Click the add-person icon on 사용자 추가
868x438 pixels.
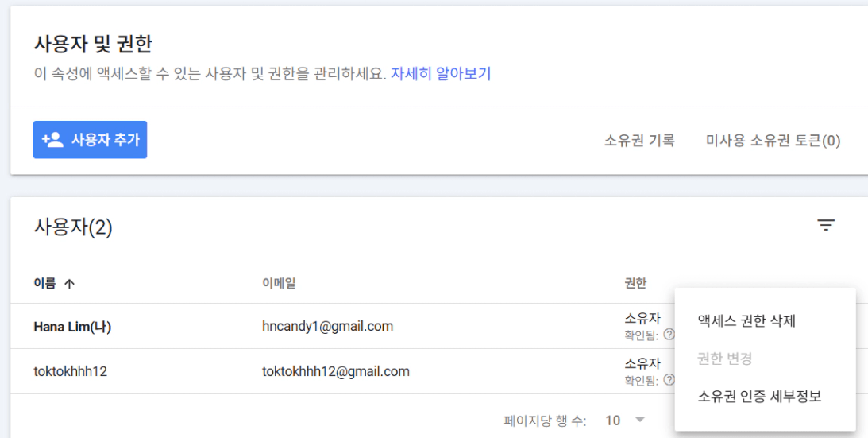pyautogui.click(x=52, y=140)
